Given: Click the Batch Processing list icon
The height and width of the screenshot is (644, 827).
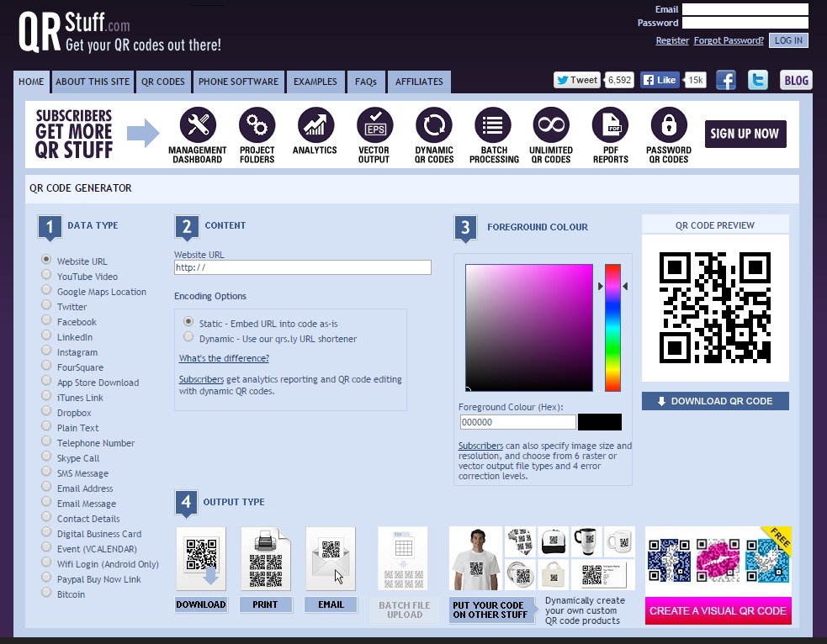Looking at the screenshot, I should [x=493, y=125].
